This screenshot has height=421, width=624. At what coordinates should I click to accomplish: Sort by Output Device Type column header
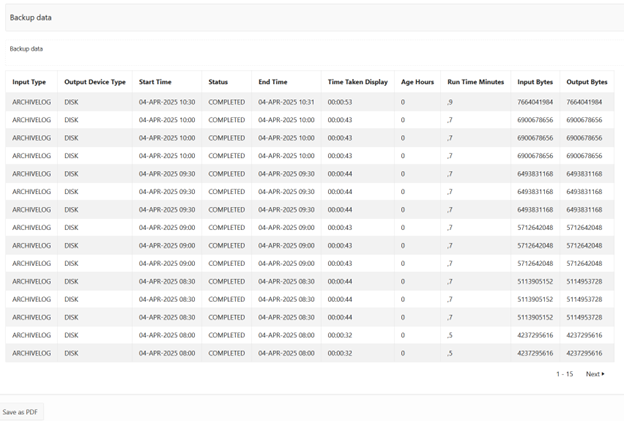(x=95, y=82)
